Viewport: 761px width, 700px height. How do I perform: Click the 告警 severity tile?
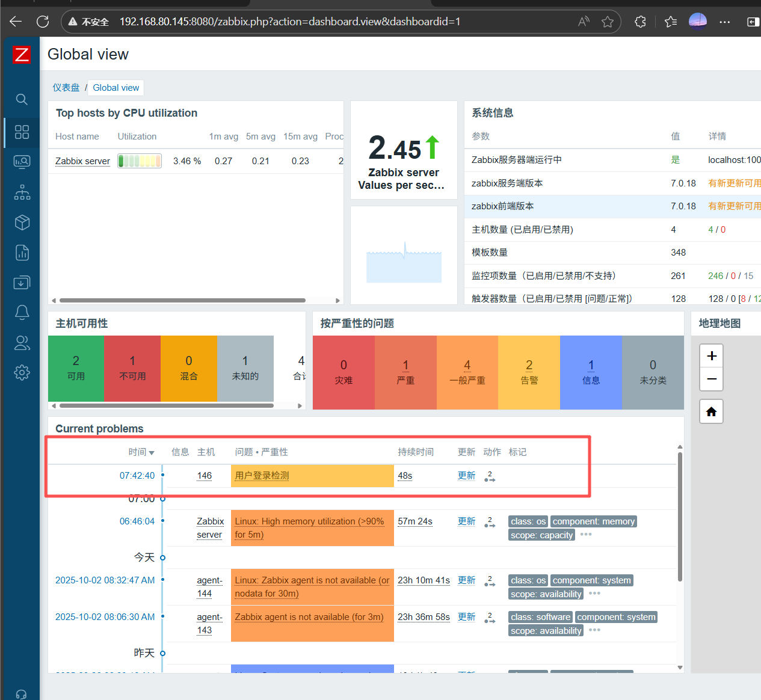529,372
